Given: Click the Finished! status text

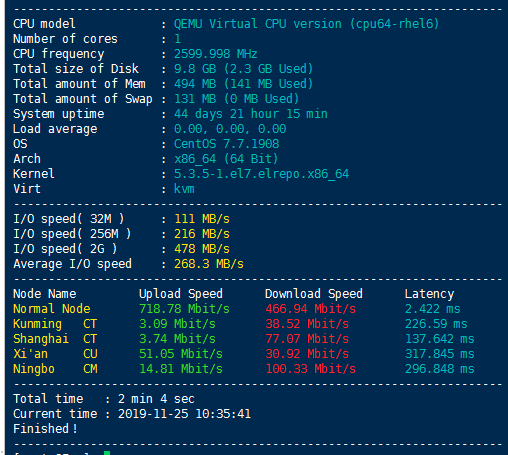Looking at the screenshot, I should (45, 429).
